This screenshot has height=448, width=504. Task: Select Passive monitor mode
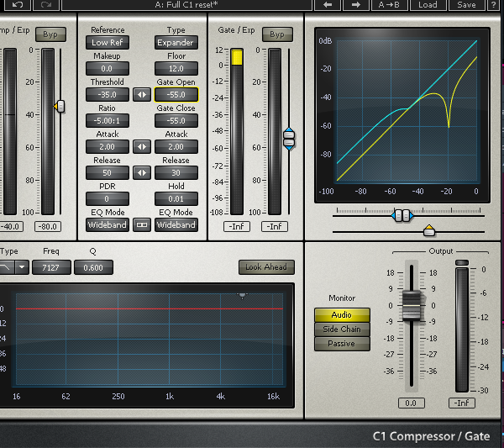click(342, 344)
